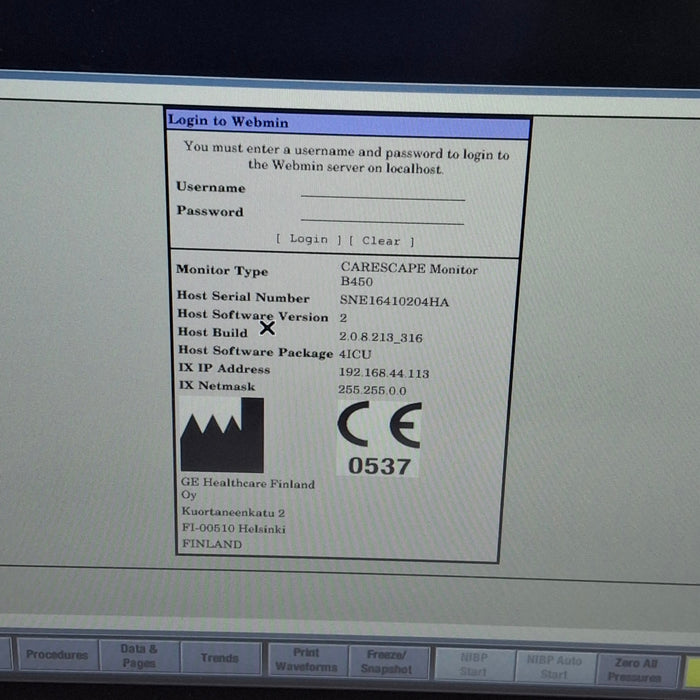Click the host build 2.0.8.213_316
The image size is (700, 700).
point(381,337)
